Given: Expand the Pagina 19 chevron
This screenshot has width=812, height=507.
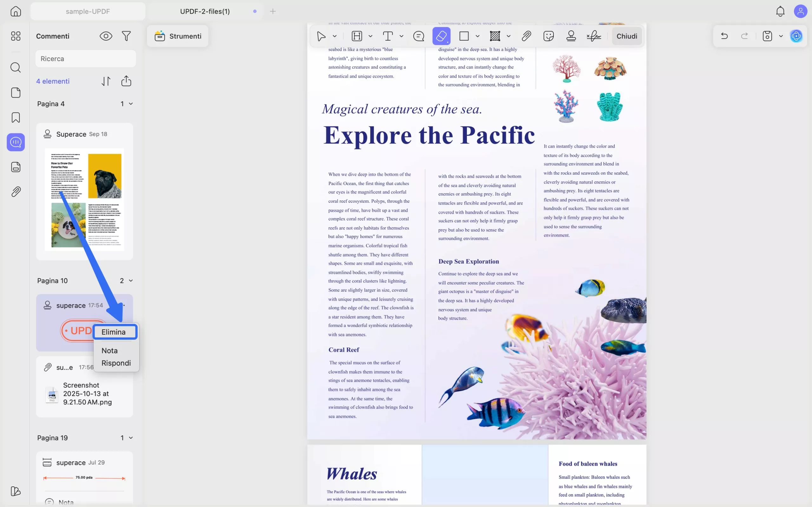Looking at the screenshot, I should tap(131, 438).
